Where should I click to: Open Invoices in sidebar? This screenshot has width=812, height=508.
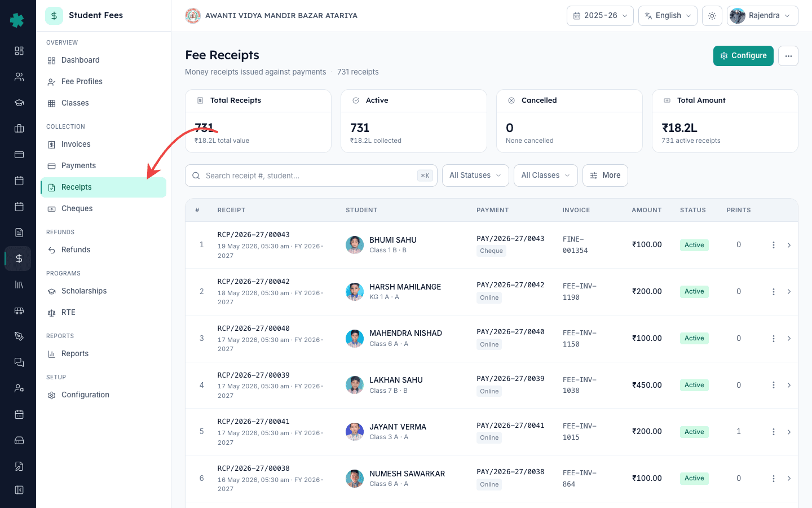coord(103,144)
